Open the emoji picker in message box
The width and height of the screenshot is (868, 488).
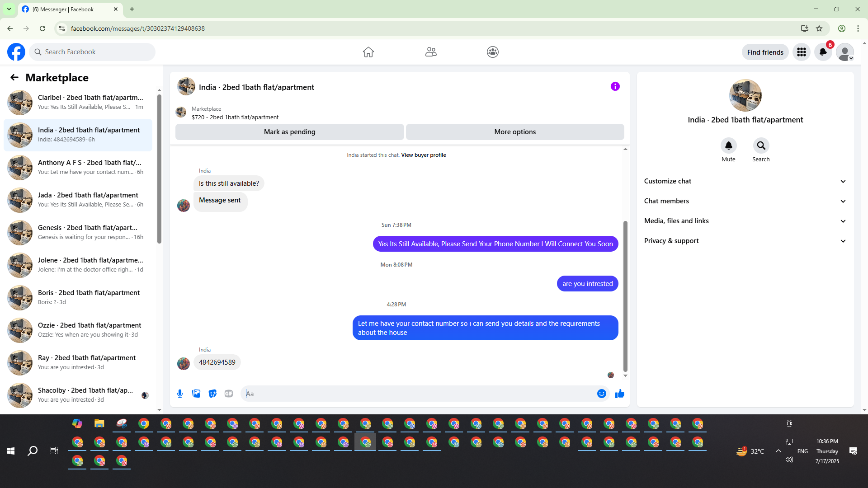[x=602, y=394]
